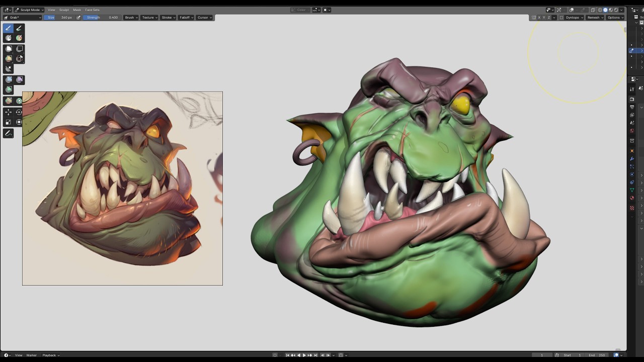Select the Cloth Filter tool
This screenshot has width=644, height=362.
tap(19, 79)
